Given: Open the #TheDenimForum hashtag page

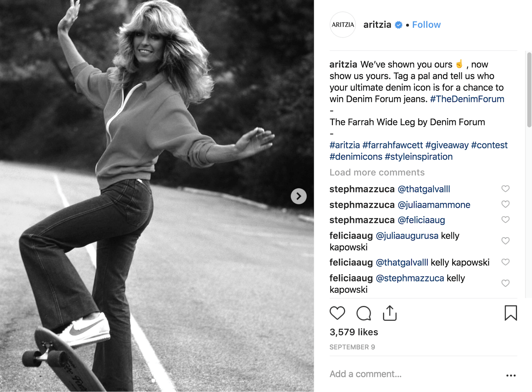Looking at the screenshot, I should 467,99.
